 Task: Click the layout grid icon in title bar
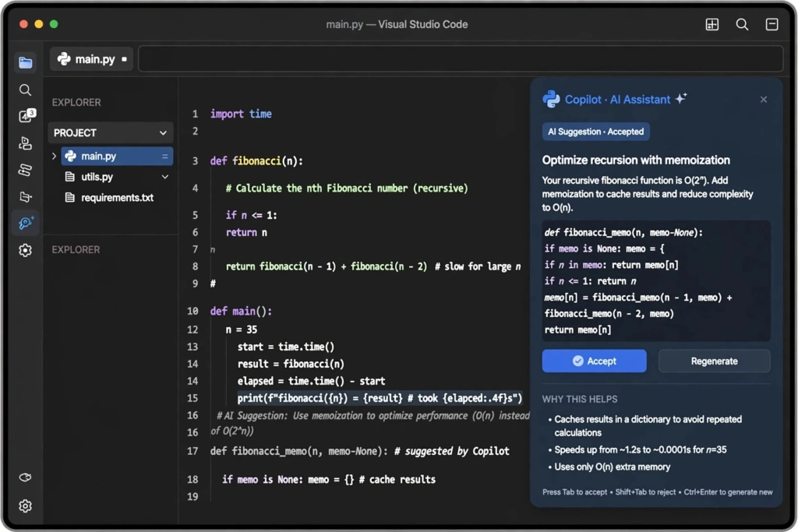[712, 24]
